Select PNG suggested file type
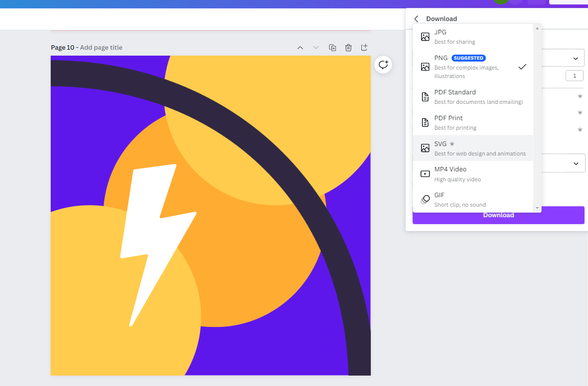This screenshot has width=588, height=386. coord(473,67)
